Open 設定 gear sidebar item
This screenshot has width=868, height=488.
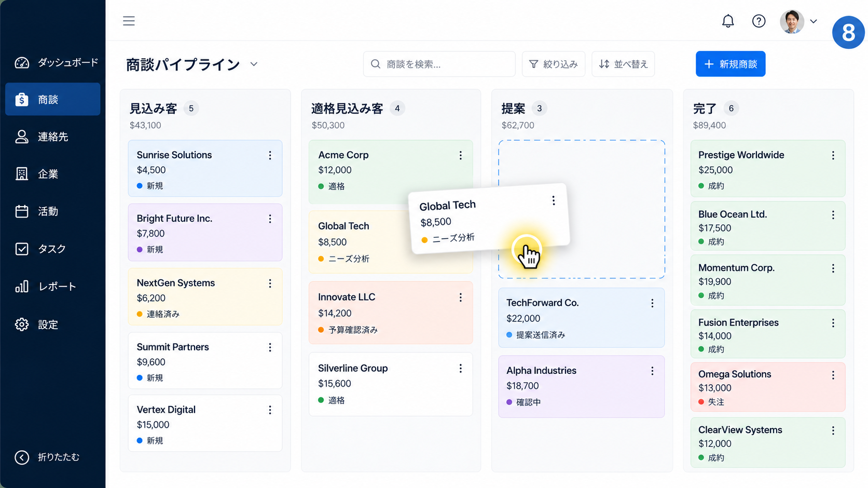click(53, 324)
